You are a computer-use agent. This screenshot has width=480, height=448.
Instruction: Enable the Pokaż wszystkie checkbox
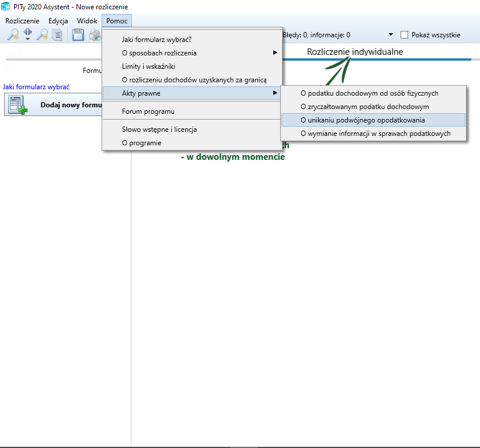(404, 35)
